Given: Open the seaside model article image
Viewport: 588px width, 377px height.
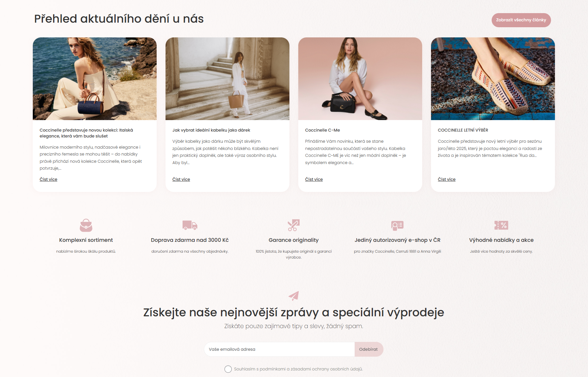Looking at the screenshot, I should tap(95, 79).
